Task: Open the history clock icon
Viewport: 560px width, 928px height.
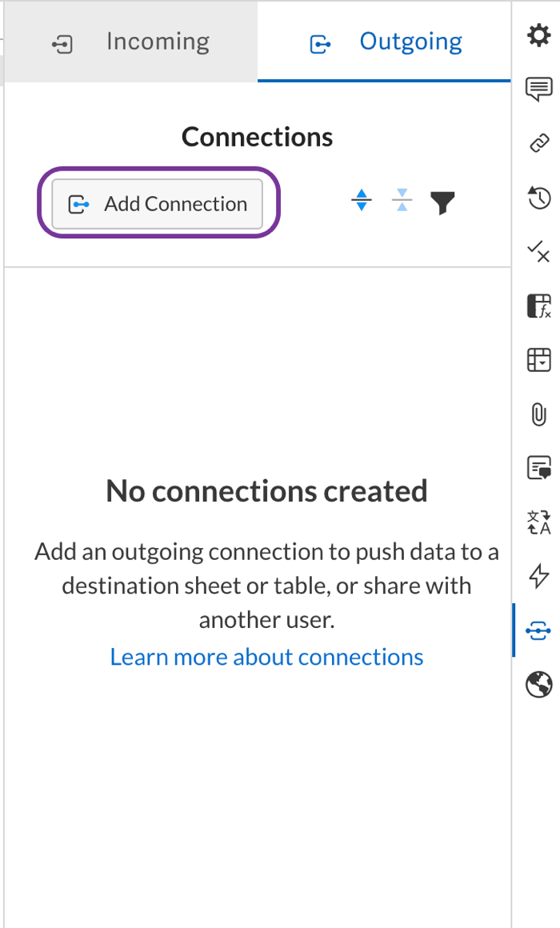Action: [x=539, y=198]
